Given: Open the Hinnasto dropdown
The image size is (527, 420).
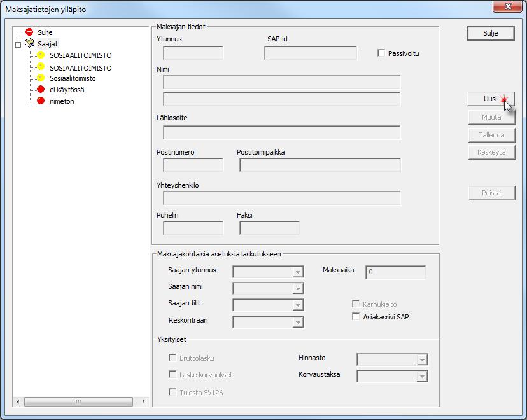Looking at the screenshot, I should [422, 360].
